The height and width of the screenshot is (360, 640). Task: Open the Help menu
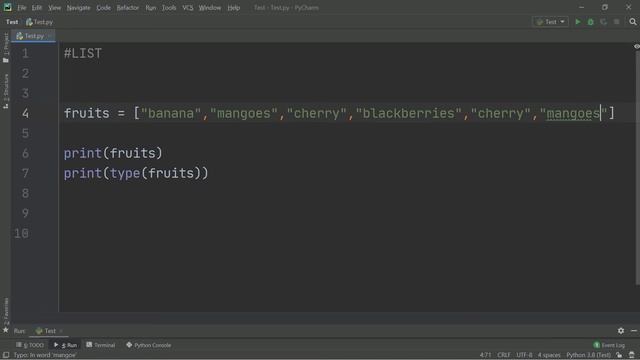pos(233,8)
